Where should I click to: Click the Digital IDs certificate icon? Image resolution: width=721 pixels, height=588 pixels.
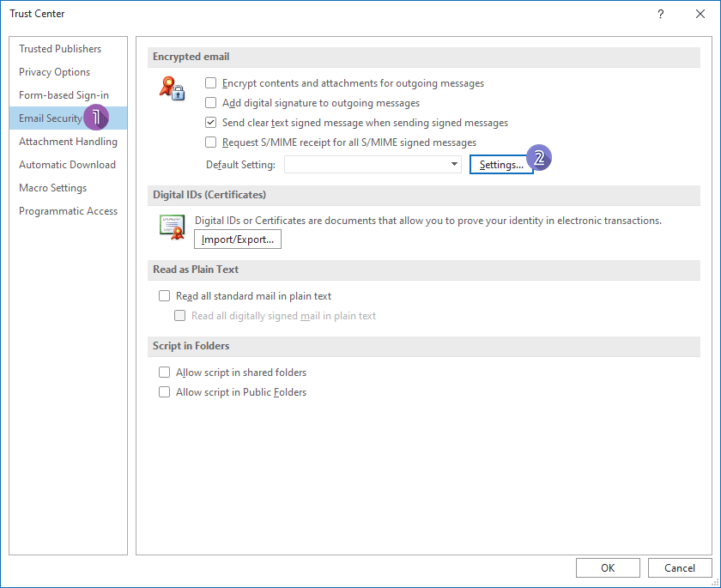tap(171, 227)
